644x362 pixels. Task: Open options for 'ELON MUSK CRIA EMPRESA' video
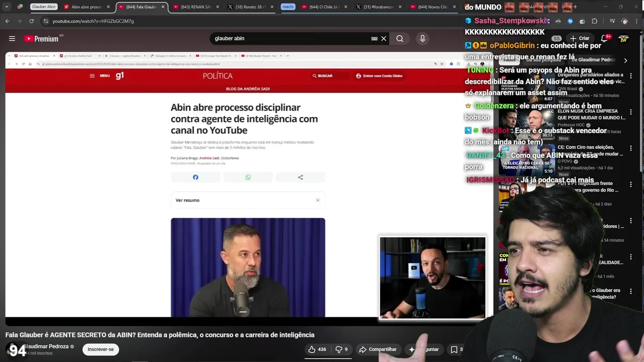tap(631, 112)
